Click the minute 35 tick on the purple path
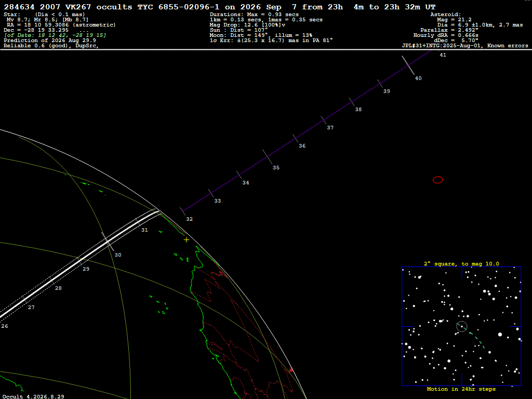Viewport: 532px width, 399px height. coord(268,157)
